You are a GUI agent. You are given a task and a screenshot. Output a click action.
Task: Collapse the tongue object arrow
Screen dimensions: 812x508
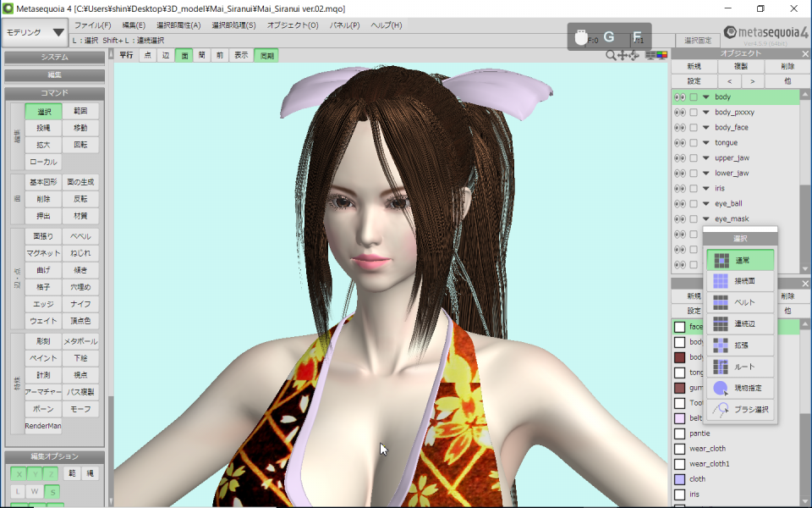[705, 142]
